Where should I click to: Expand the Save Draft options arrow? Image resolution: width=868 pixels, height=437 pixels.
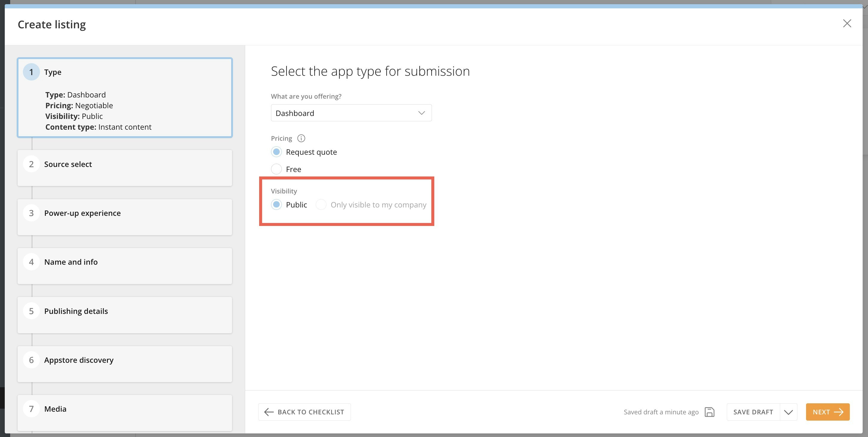pos(788,412)
